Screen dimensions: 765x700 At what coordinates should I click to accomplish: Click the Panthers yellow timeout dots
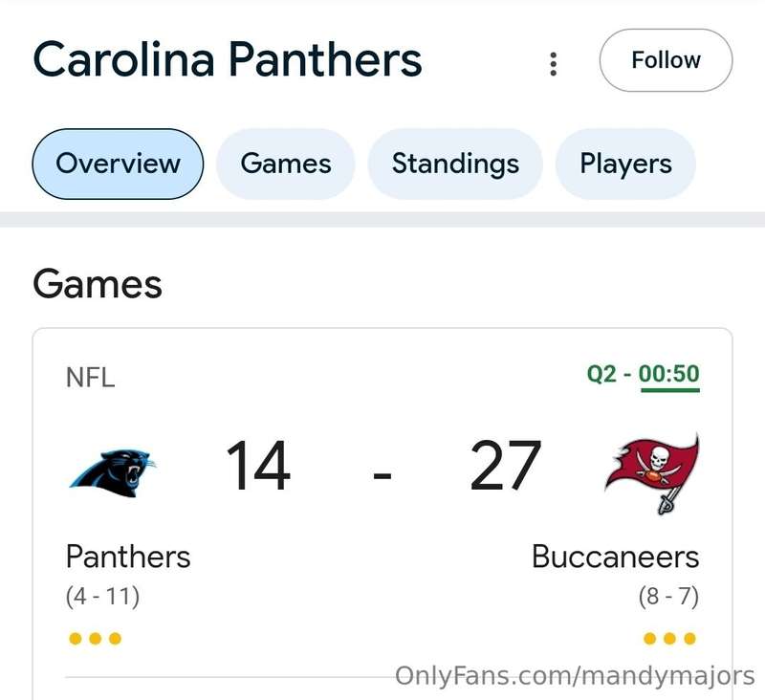click(95, 638)
